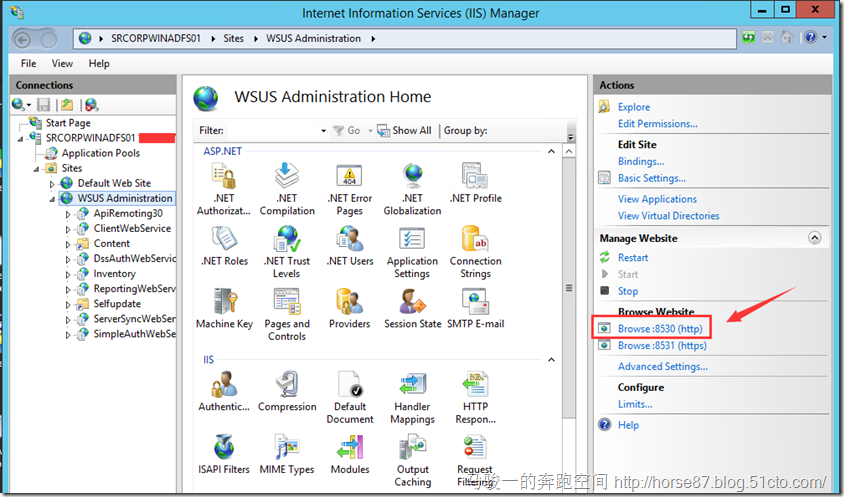Screen dimensions: 844x497
Task: Open .NET Error Pages feature
Action: (350, 190)
